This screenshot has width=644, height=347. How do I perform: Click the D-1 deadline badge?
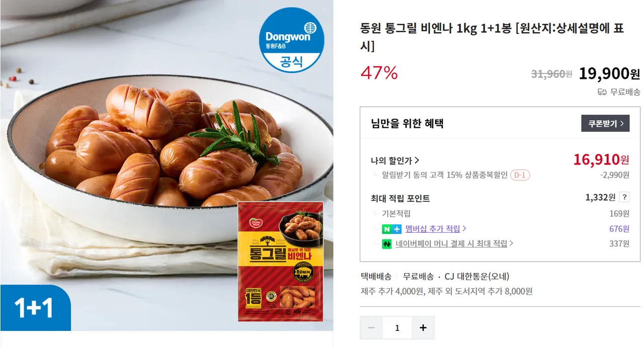[520, 175]
